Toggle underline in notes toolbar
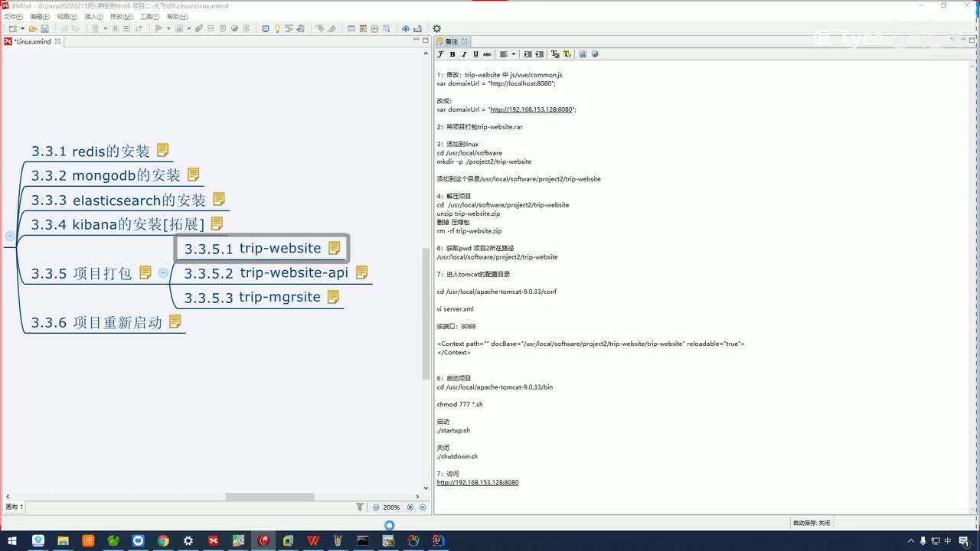Viewport: 980px width, 551px height. [475, 54]
